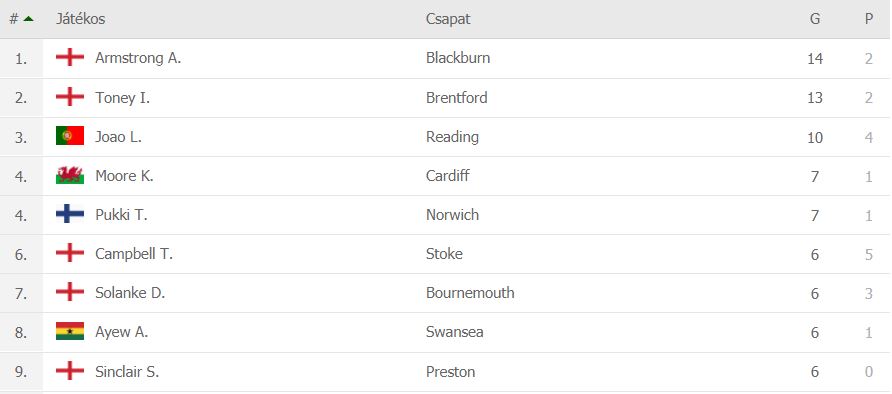This screenshot has width=892, height=394.
Task: Click England flag next to Solanke D.
Action: [70, 292]
